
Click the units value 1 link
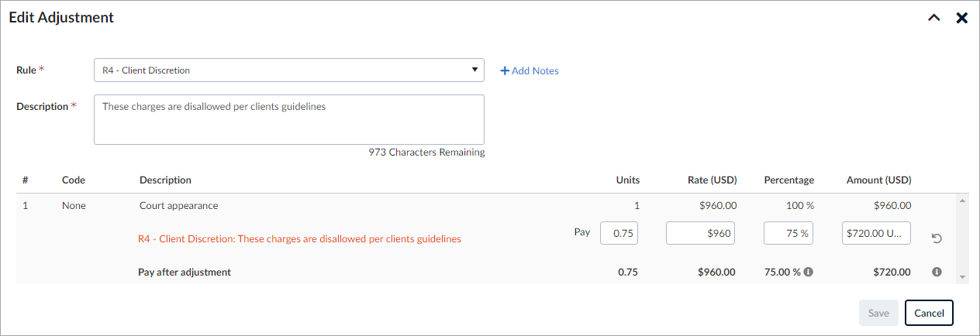pyautogui.click(x=637, y=206)
